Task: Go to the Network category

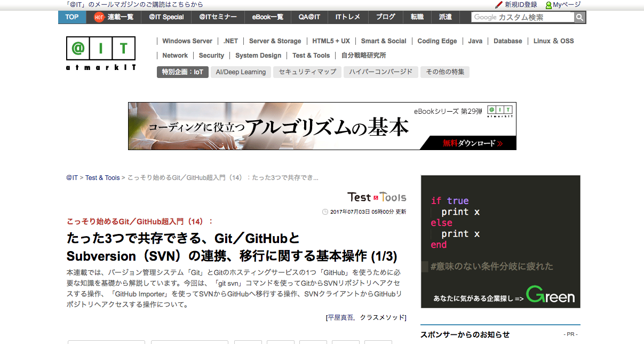Action: coord(175,56)
